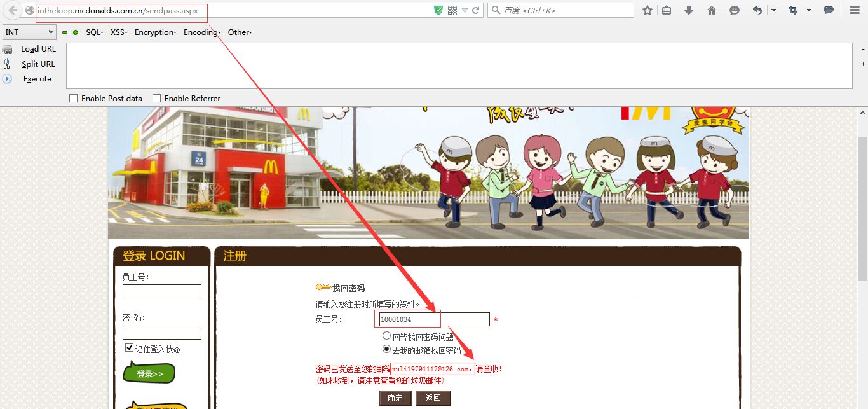The image size is (868, 409).
Task: Click the HackBar green minus icon
Action: [x=65, y=32]
